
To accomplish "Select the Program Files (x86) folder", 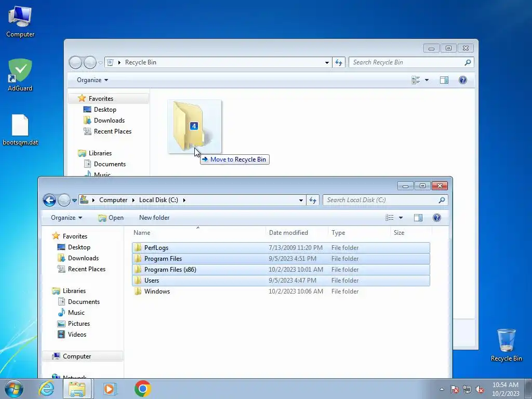I will click(x=281, y=270).
